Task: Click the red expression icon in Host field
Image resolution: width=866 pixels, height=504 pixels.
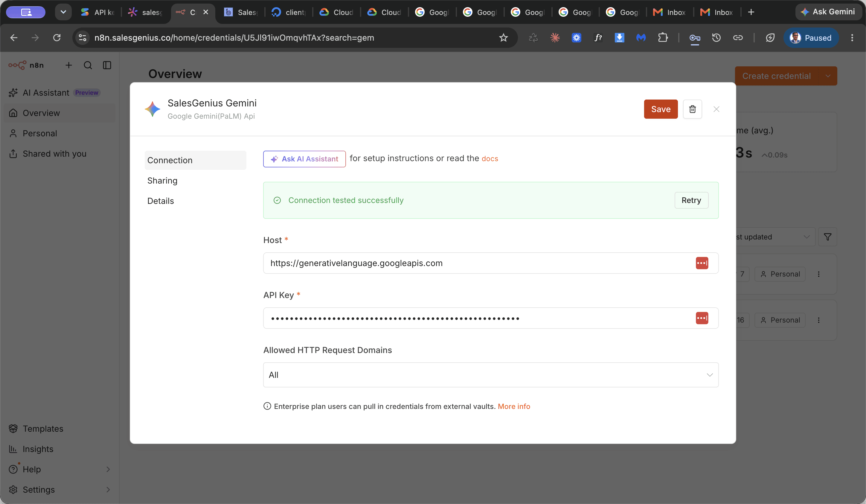Action: tap(702, 263)
